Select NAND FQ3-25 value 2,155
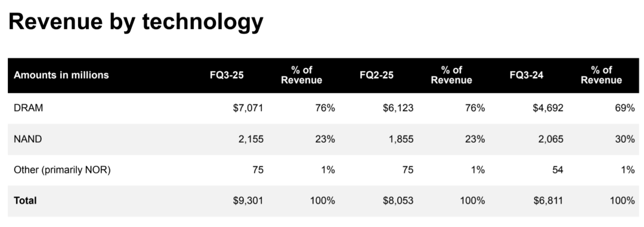 pos(251,139)
